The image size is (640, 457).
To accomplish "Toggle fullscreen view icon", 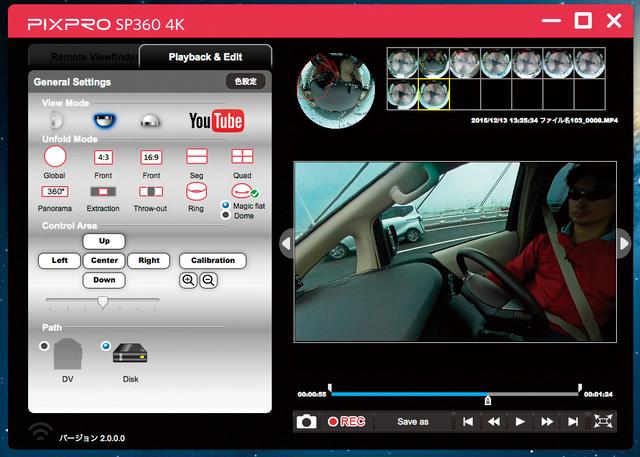I will [603, 421].
